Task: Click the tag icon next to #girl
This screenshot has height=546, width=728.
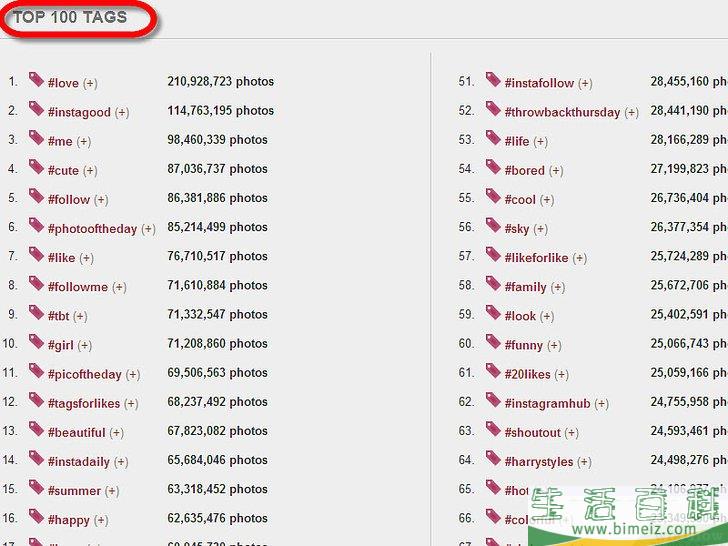Action: tap(36, 342)
